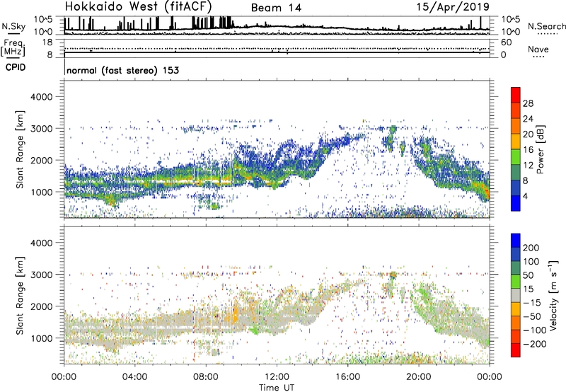Click the "Freq. [MHz]" axis label
Viewport: 566px width, 392px height.
pyautogui.click(x=13, y=48)
